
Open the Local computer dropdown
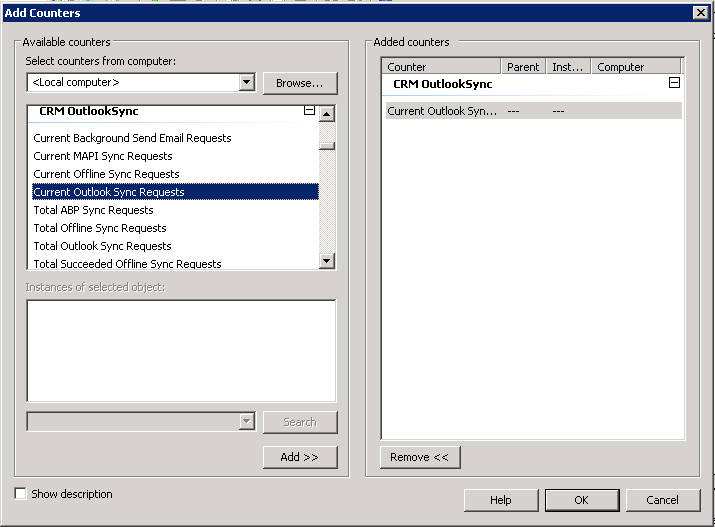tap(246, 83)
